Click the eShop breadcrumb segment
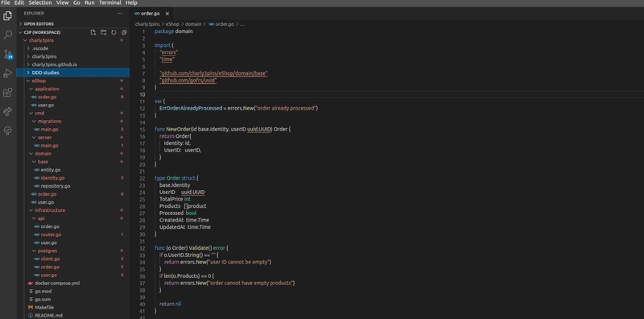 click(x=172, y=24)
